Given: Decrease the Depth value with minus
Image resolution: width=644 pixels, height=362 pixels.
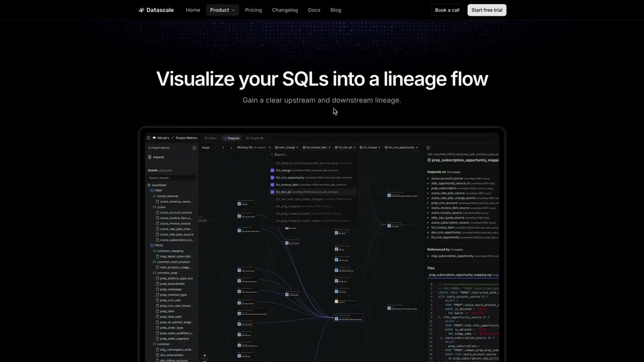Looking at the screenshot, I should [x=215, y=147].
